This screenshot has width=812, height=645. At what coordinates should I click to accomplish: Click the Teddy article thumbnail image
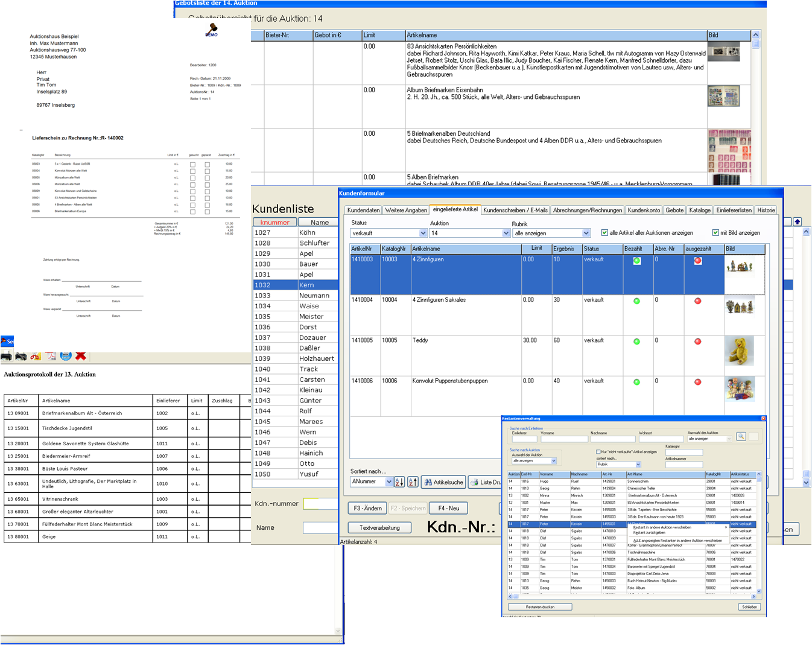[739, 351]
